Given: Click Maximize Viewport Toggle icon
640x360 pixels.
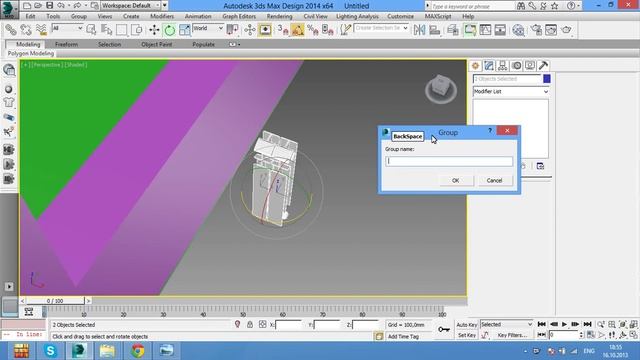Looking at the screenshot, I should click(x=633, y=335).
